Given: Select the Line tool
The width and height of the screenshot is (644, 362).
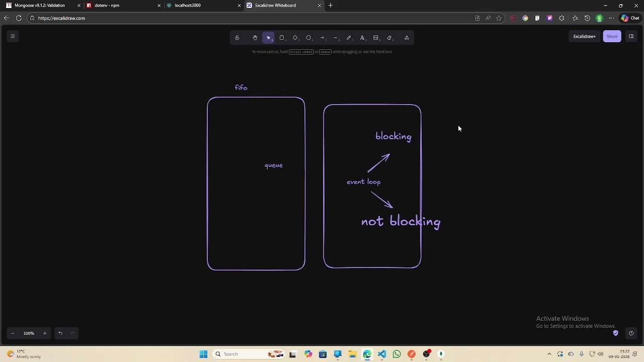Looking at the screenshot, I should click(336, 38).
